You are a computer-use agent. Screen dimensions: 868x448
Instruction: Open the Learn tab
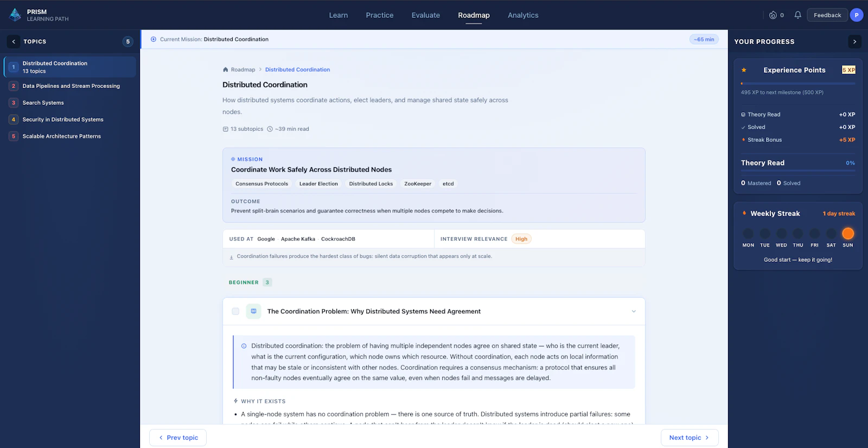[x=339, y=15]
